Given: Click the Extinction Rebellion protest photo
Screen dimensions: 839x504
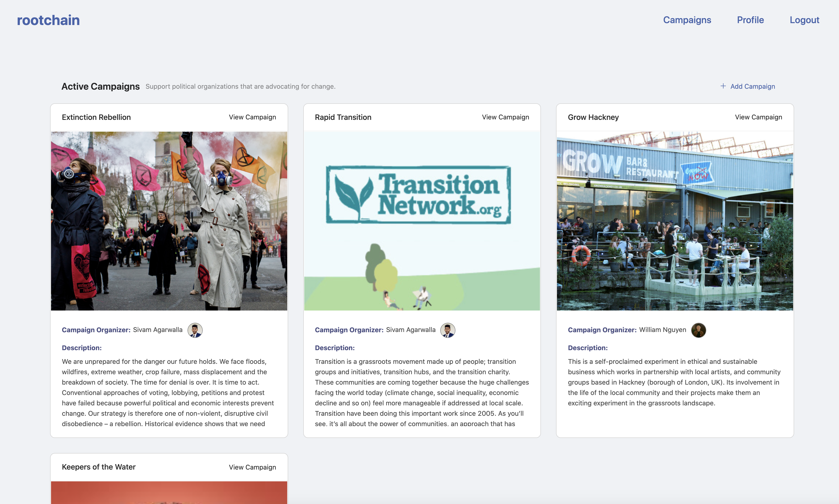Looking at the screenshot, I should pyautogui.click(x=169, y=221).
